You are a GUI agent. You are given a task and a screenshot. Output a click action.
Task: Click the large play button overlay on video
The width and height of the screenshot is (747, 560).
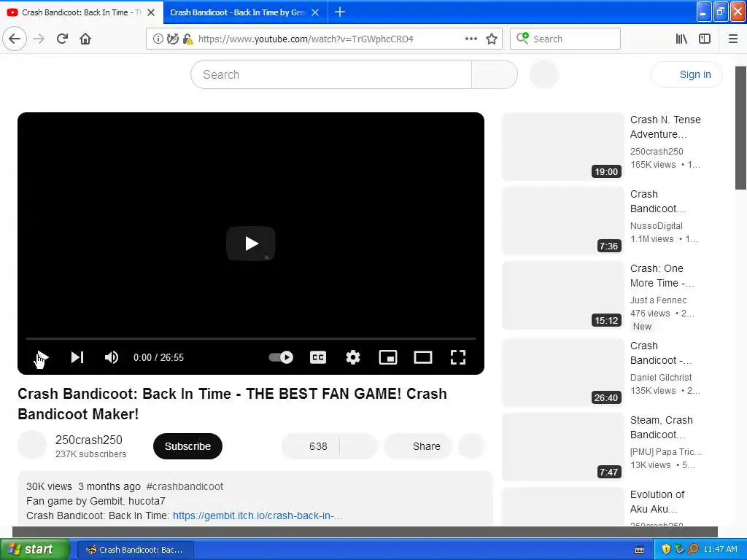point(251,244)
